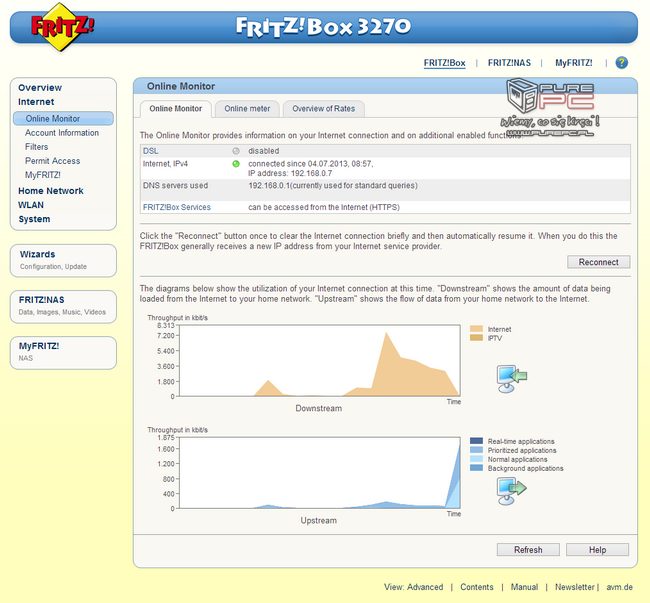
Task: Expand the System section
Action: tap(34, 219)
